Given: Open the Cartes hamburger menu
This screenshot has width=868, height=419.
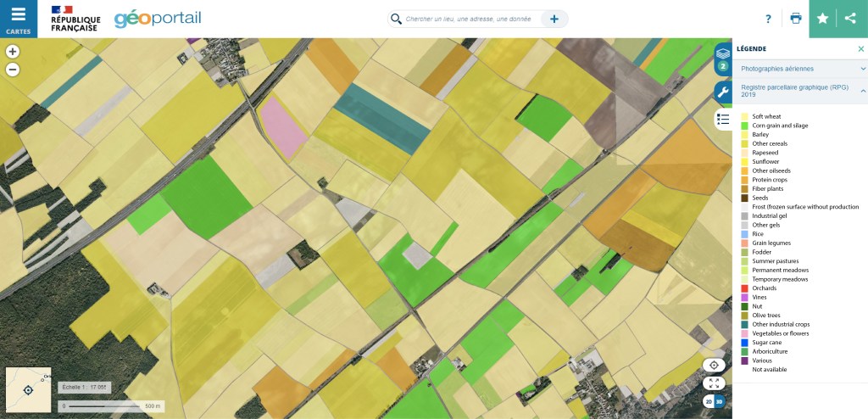Looking at the screenshot, I should pyautogui.click(x=19, y=19).
